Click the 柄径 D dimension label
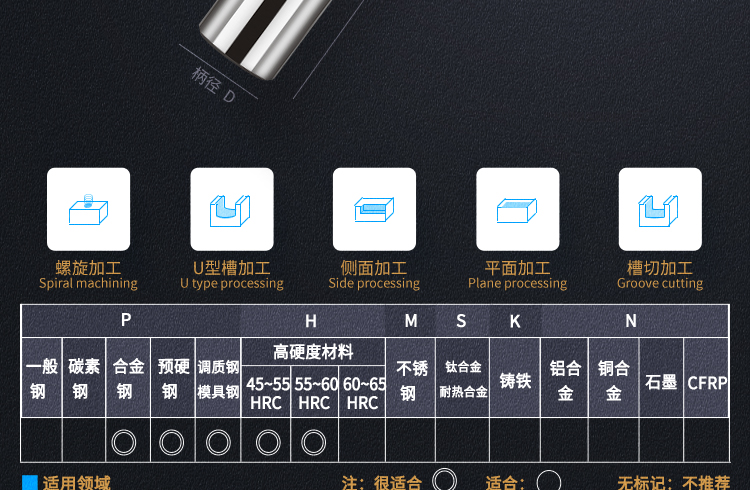The image size is (750, 490). point(213,85)
